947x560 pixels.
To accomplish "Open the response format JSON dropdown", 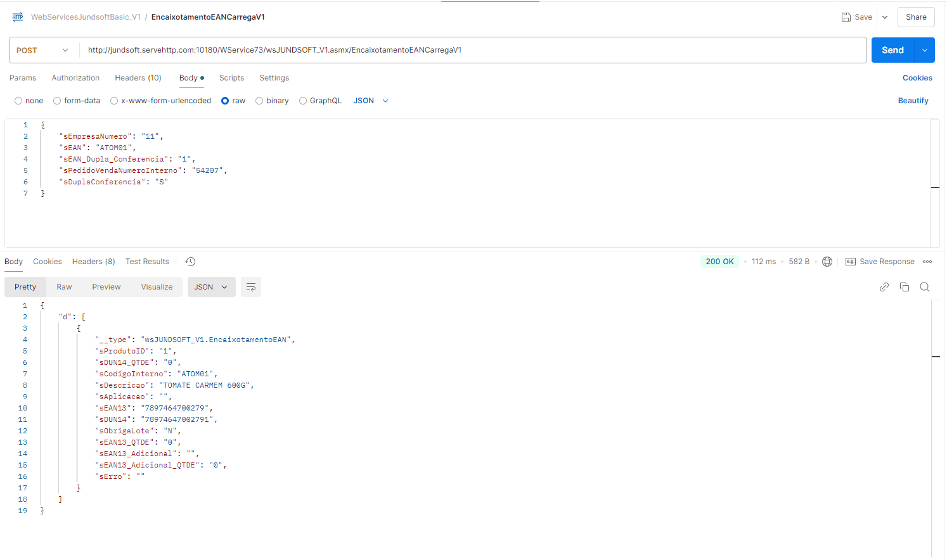I will coord(211,287).
